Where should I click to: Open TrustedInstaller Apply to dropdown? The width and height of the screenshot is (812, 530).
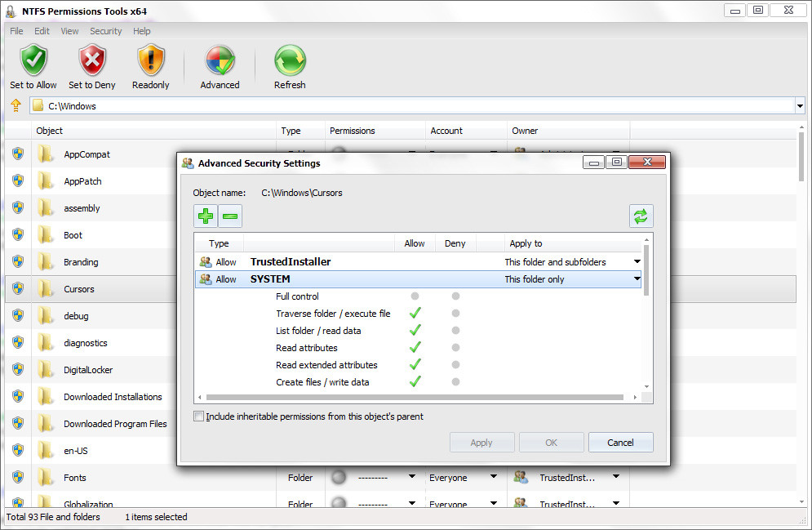click(x=637, y=261)
